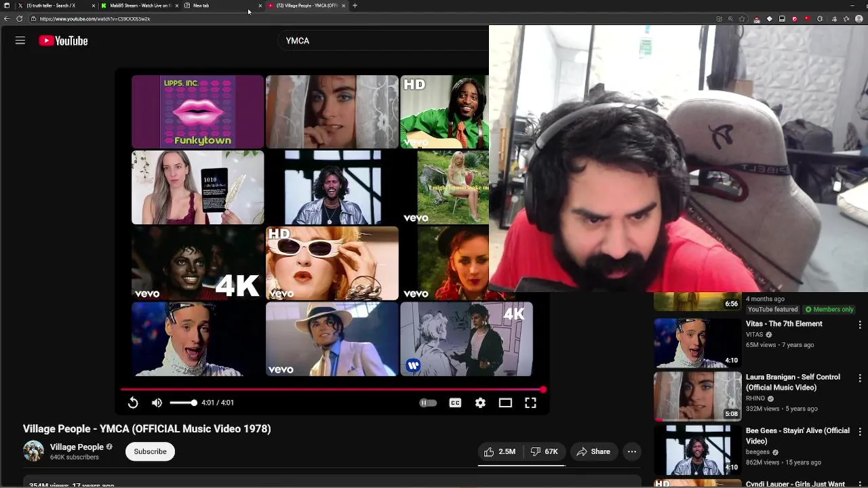Open options menu for Vitas video
Screen dimensions: 868x488
tap(860, 325)
